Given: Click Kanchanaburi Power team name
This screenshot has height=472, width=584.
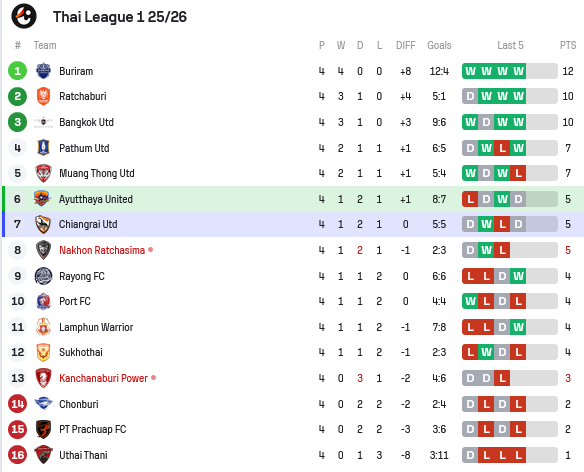Looking at the screenshot, I should [x=104, y=378].
